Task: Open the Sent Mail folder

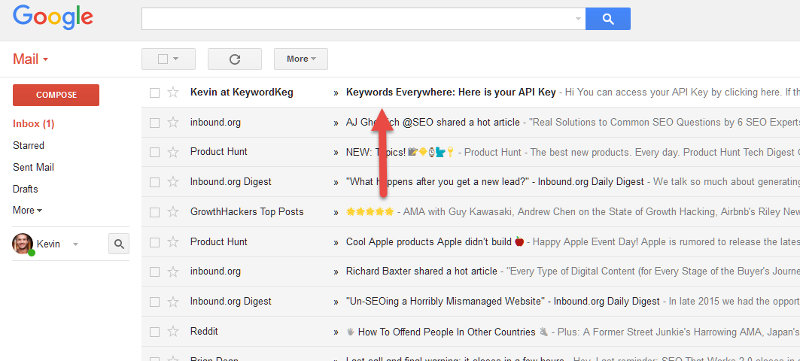Action: click(x=33, y=167)
